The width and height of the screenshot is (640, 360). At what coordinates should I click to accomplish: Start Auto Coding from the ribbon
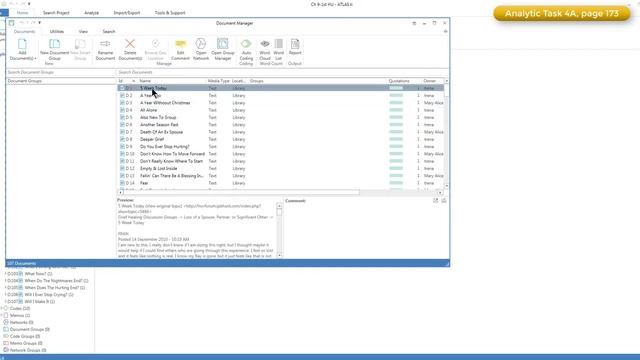(x=246, y=50)
